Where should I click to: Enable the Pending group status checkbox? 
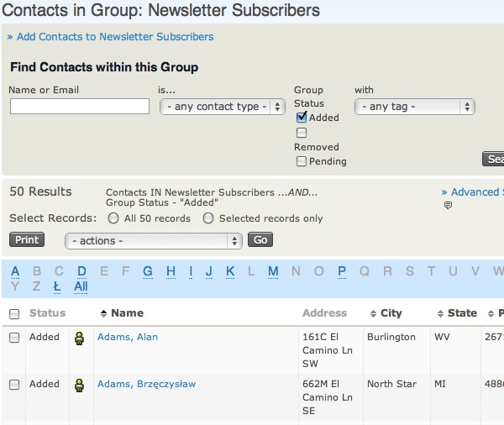pos(302,161)
